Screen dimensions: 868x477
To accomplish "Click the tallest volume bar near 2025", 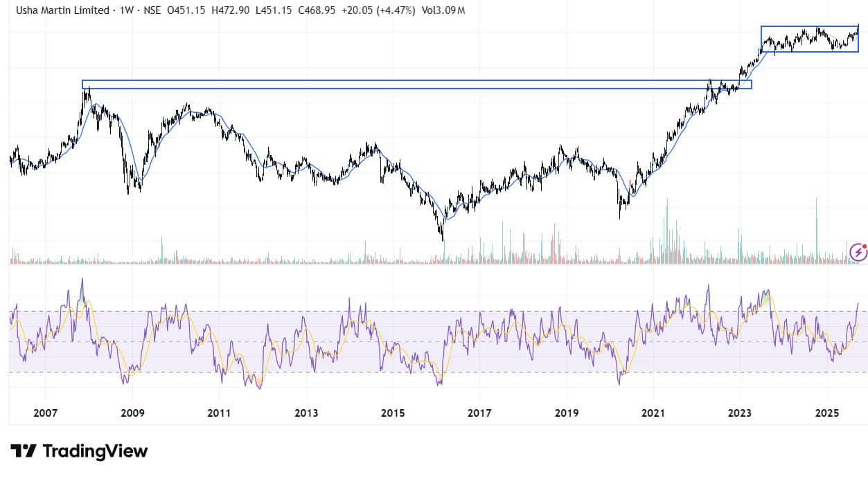I will pyautogui.click(x=817, y=228).
